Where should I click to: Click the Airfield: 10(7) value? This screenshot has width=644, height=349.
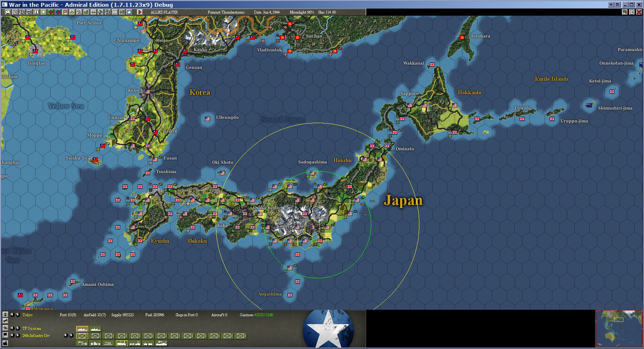point(94,315)
